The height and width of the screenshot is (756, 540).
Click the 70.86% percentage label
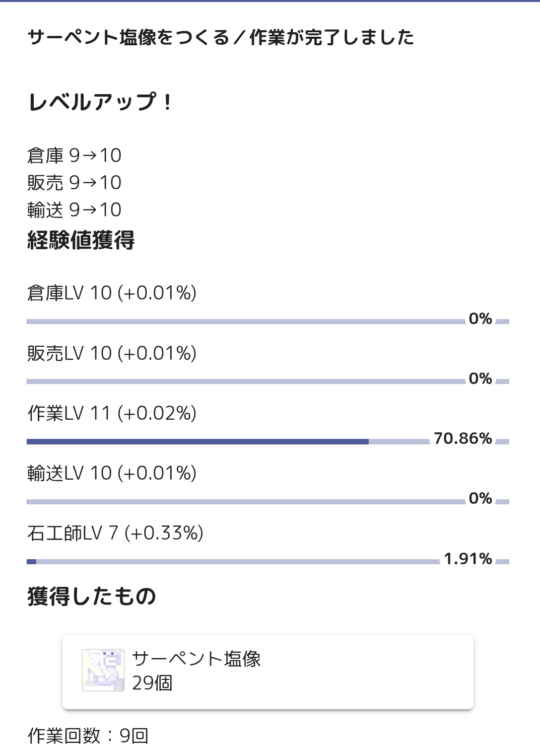click(463, 438)
